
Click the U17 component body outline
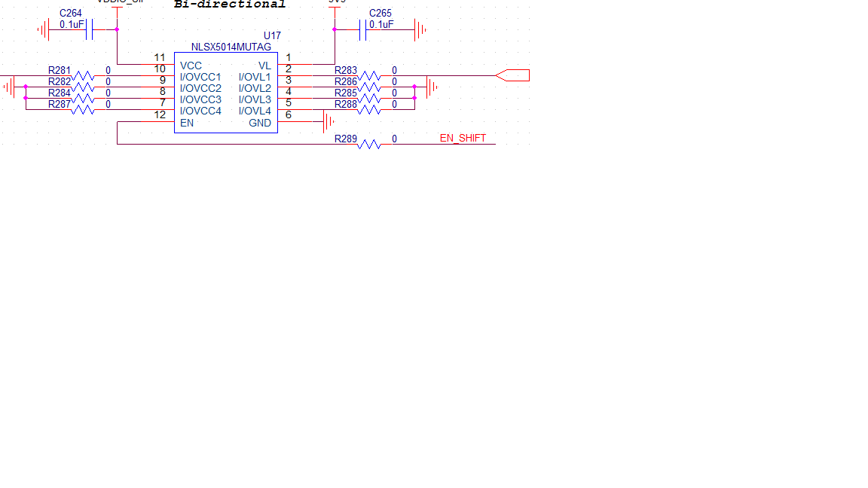[226, 93]
